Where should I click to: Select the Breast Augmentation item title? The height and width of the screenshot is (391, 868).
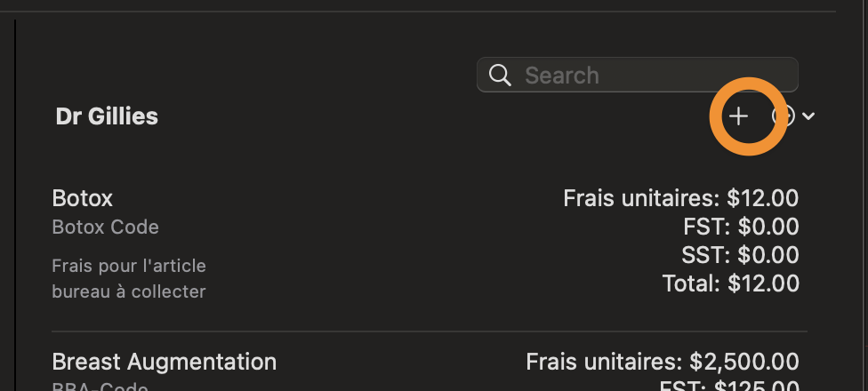pos(165,363)
